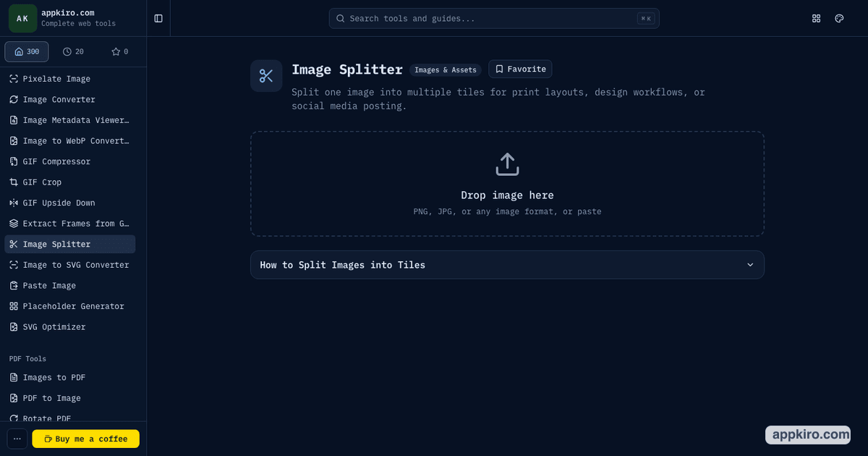Open GIF Compressor tool
This screenshot has height=456, width=868.
click(69, 161)
